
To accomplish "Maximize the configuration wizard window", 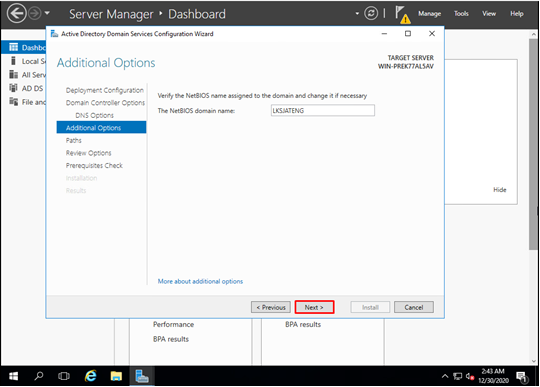I will [x=408, y=34].
